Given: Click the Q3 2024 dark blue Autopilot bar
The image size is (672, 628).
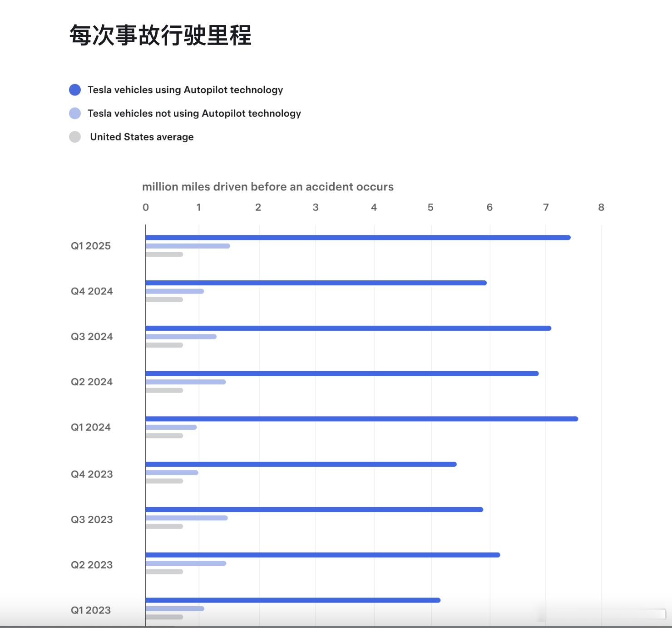Looking at the screenshot, I should tap(348, 328).
